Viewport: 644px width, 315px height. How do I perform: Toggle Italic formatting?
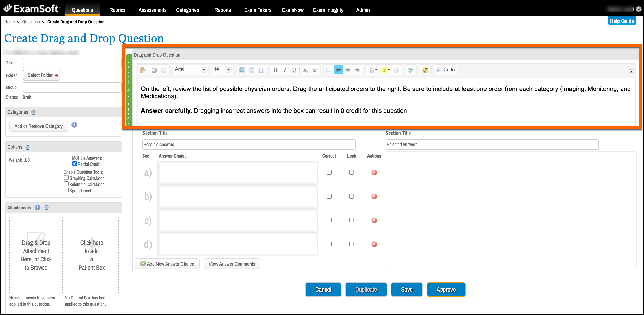(x=285, y=70)
